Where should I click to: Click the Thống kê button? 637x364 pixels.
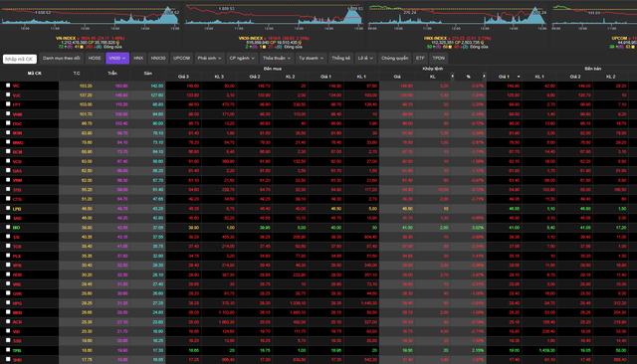pyautogui.click(x=340, y=58)
